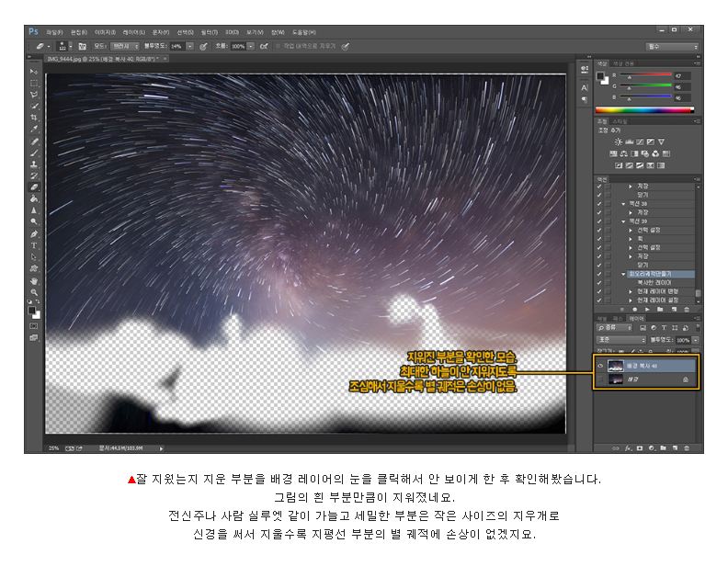Add layer style via fx button
The image size is (728, 566).
click(x=628, y=448)
